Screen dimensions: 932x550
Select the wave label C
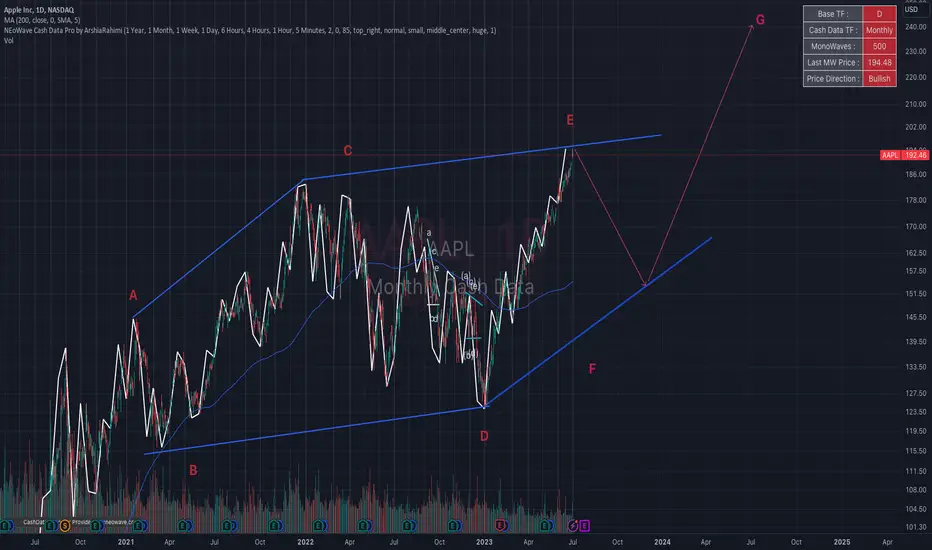[348, 151]
